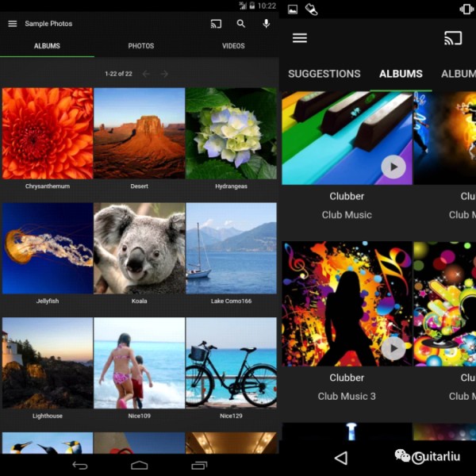Go to previous page arrow of albums
This screenshot has width=476, height=476.
[x=146, y=74]
